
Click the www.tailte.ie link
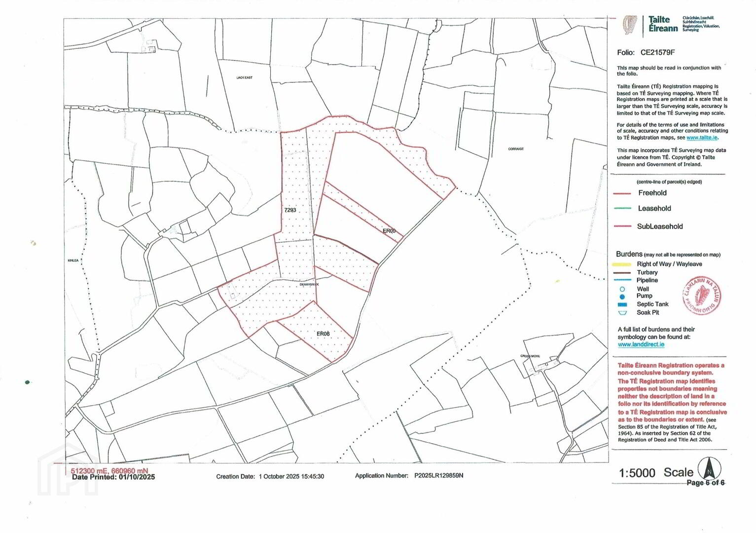point(702,138)
